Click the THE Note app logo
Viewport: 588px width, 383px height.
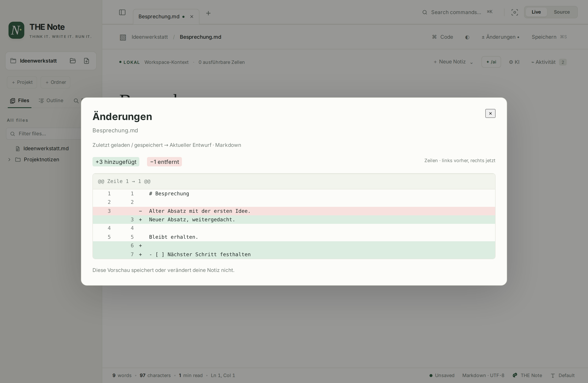pyautogui.click(x=16, y=30)
